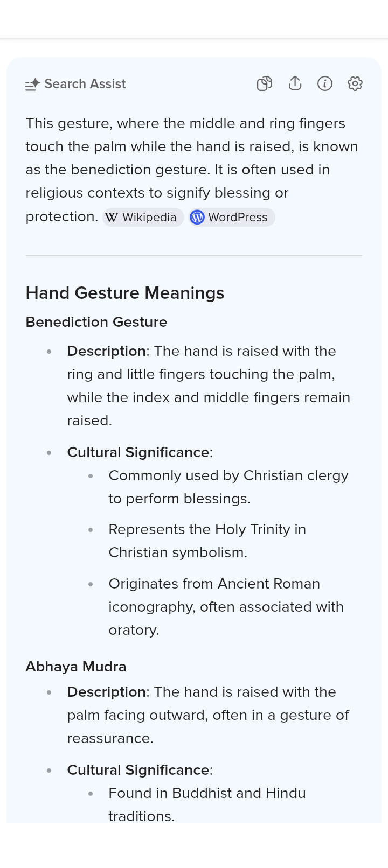Select the Benediction Gesture subheading
This screenshot has height=868, width=388.
96,322
